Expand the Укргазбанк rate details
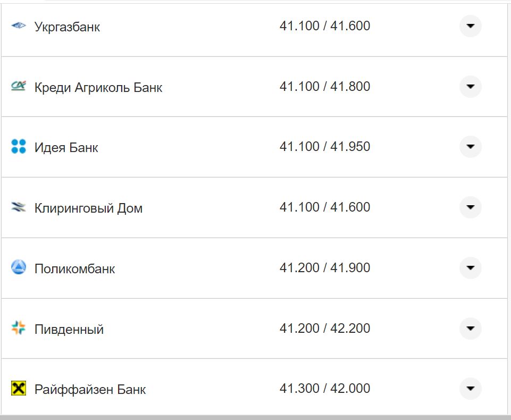 (470, 25)
